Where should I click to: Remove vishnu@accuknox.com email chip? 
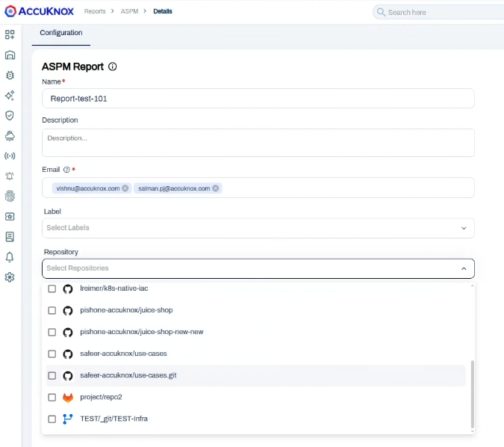click(x=125, y=188)
